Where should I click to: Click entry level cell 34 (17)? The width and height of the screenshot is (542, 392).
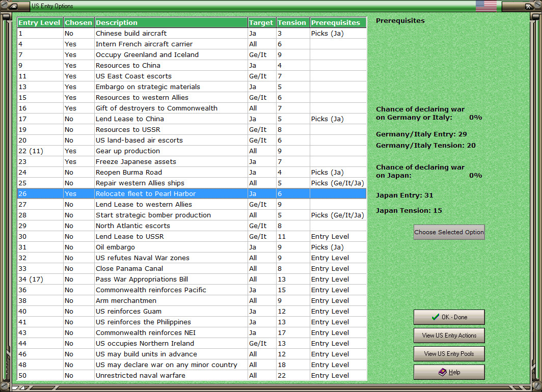[x=40, y=279]
